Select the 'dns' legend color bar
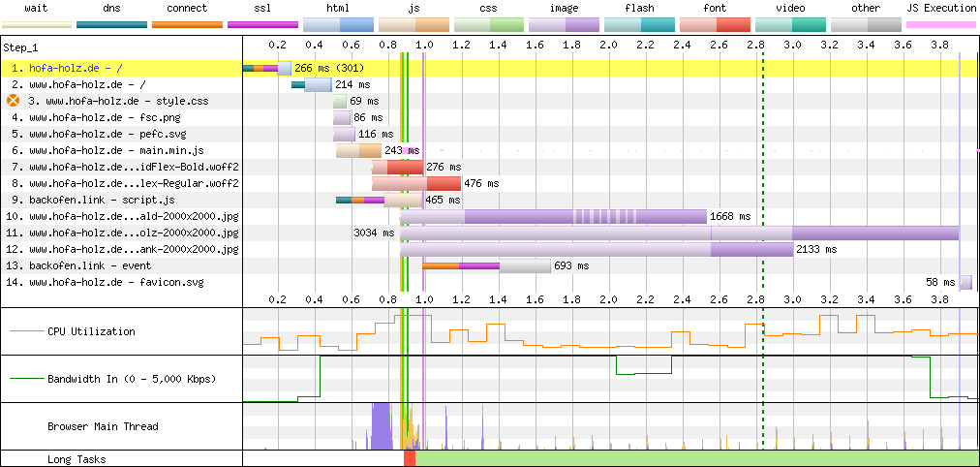980x467 pixels. click(x=112, y=25)
